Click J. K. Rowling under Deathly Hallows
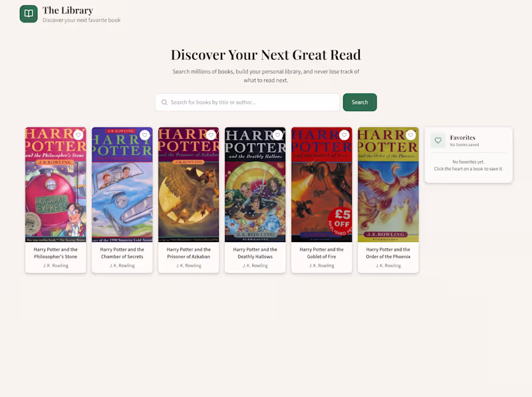532x397 pixels. click(x=255, y=266)
